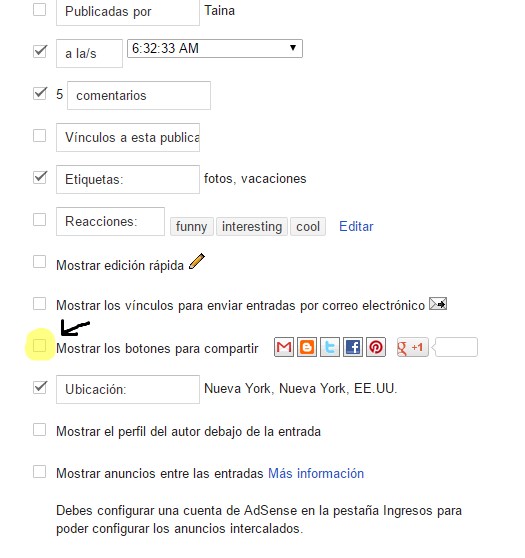Uncheck the Etiquetas checkbox

point(40,177)
